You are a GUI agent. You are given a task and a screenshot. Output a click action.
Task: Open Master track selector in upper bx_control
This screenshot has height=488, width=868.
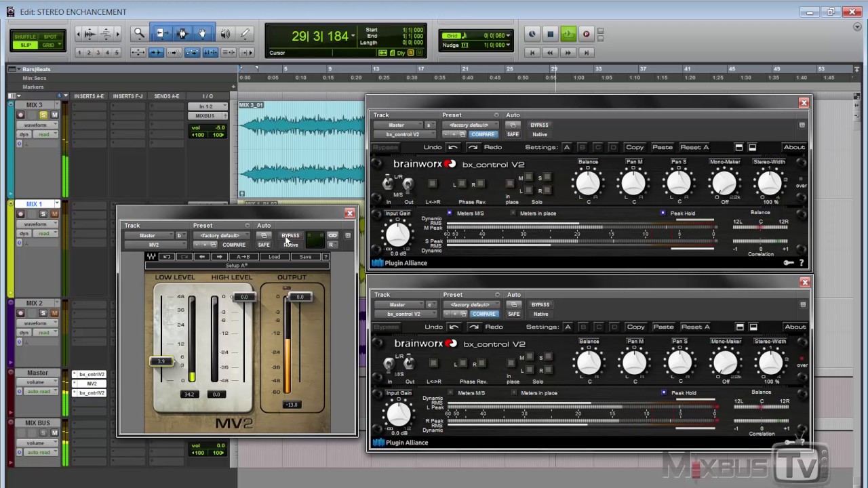point(397,125)
